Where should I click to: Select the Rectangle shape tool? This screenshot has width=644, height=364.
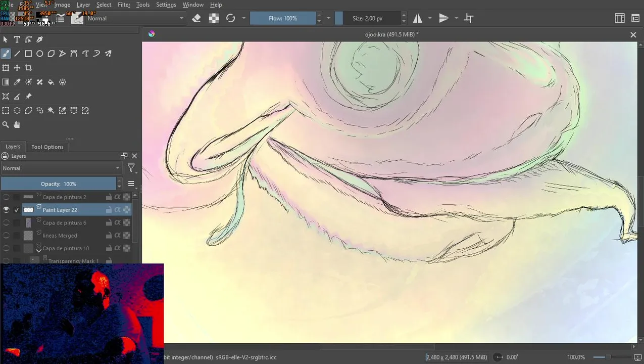(x=28, y=54)
